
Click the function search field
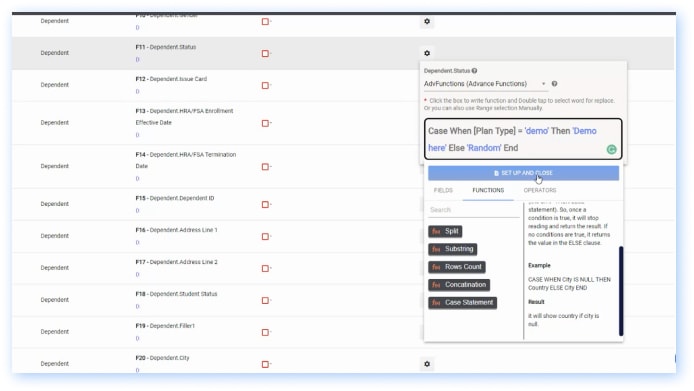point(474,210)
